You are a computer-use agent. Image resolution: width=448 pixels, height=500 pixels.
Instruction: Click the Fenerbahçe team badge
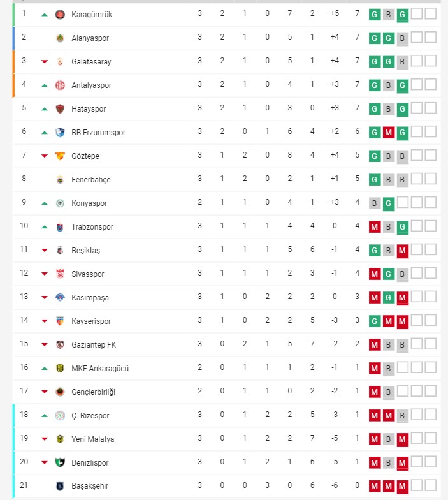60,179
